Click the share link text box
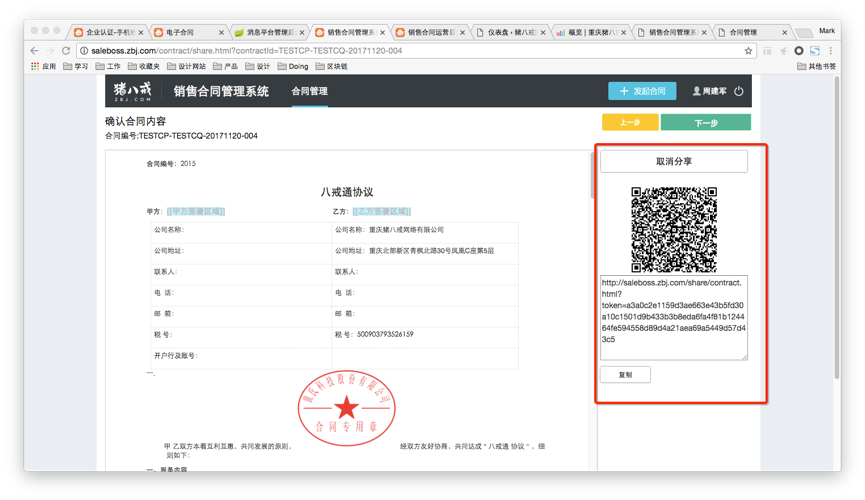The image size is (865, 500). [674, 318]
